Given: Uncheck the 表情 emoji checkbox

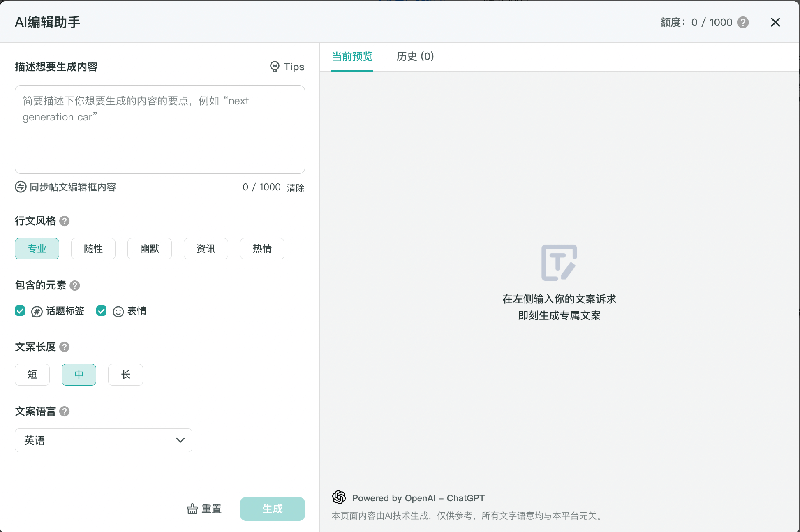Looking at the screenshot, I should click(x=102, y=311).
